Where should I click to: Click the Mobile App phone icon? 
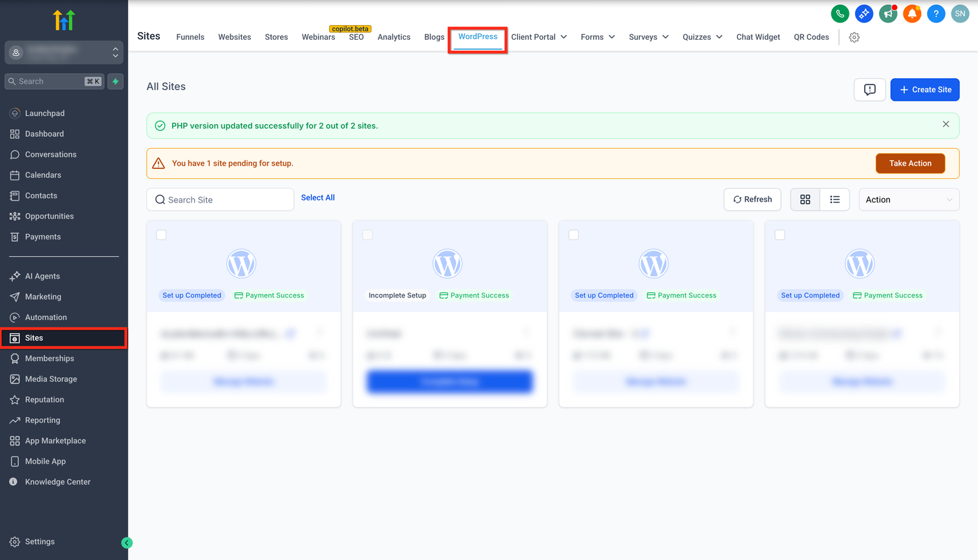[15, 462]
